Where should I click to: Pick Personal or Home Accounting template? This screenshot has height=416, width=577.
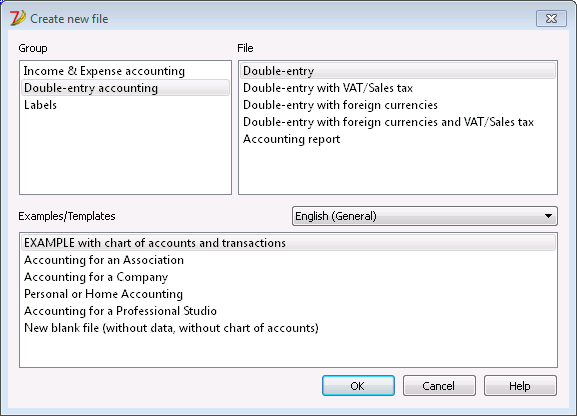coord(288,294)
